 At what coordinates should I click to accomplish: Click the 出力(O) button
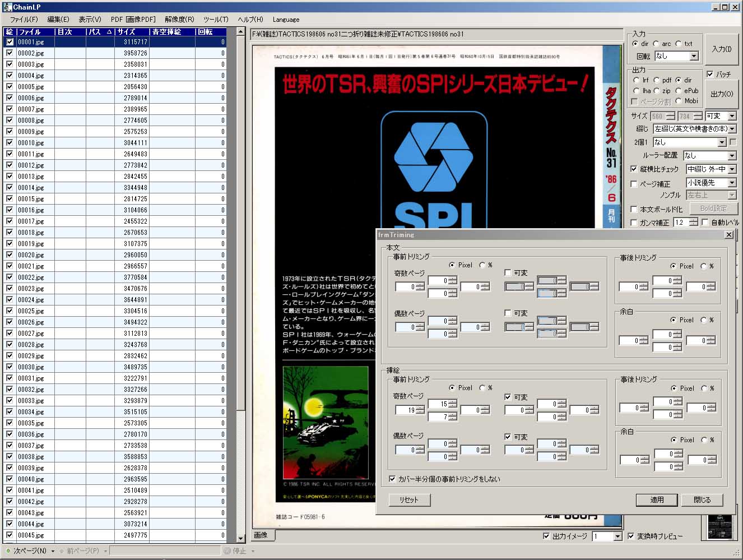click(x=722, y=94)
